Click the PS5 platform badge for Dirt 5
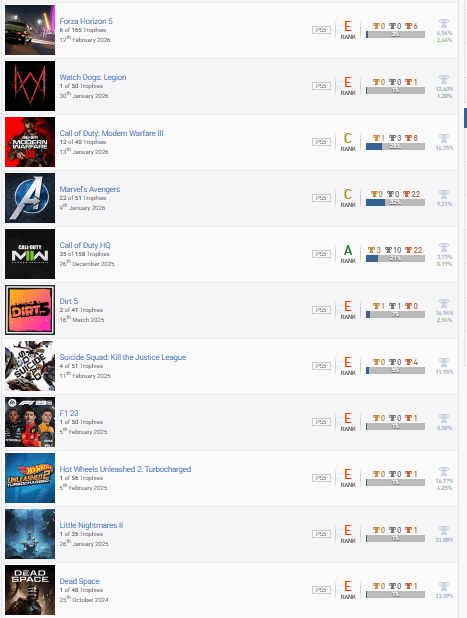The height and width of the screenshot is (618, 467). 321,310
